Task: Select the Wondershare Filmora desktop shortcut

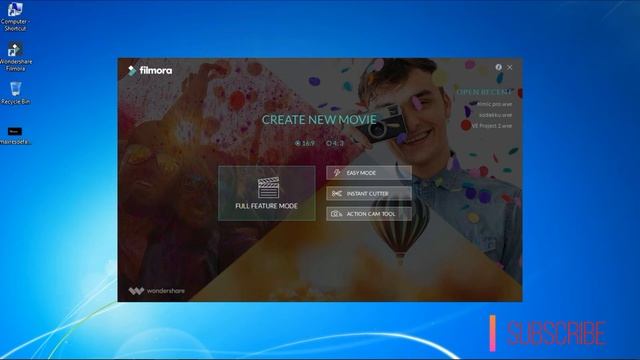Action: 15,56
